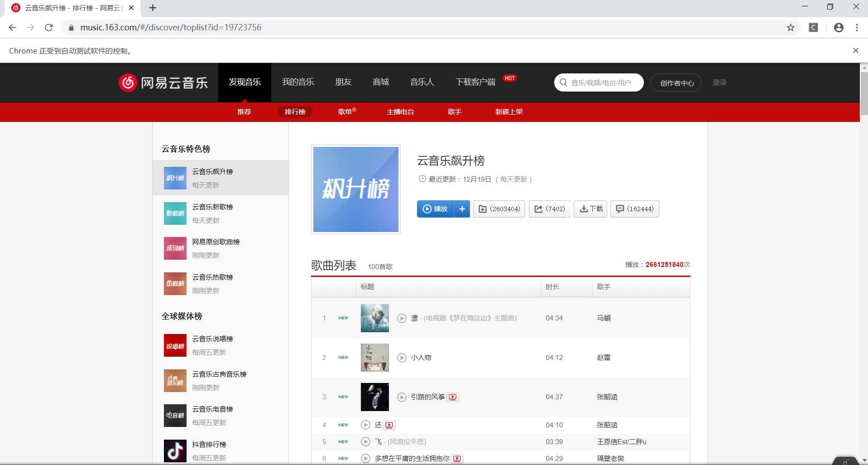
Task: Open 音乐人 in top navigation
Action: (x=422, y=82)
